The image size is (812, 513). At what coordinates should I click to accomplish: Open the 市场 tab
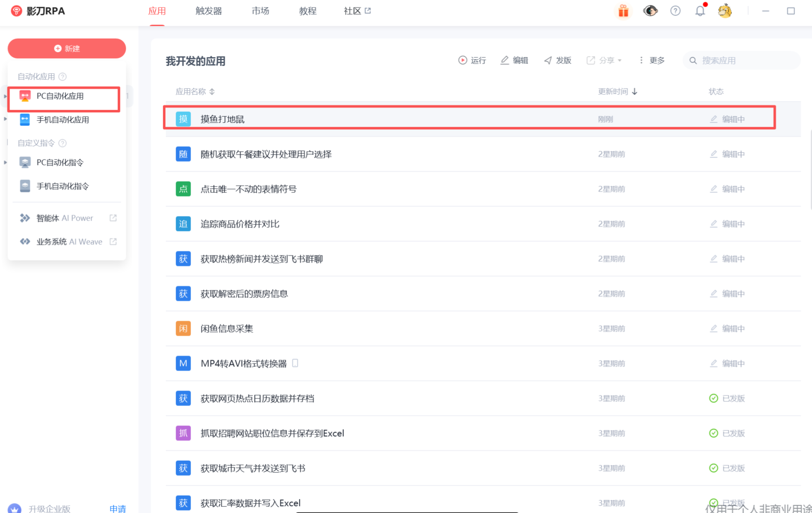click(260, 11)
